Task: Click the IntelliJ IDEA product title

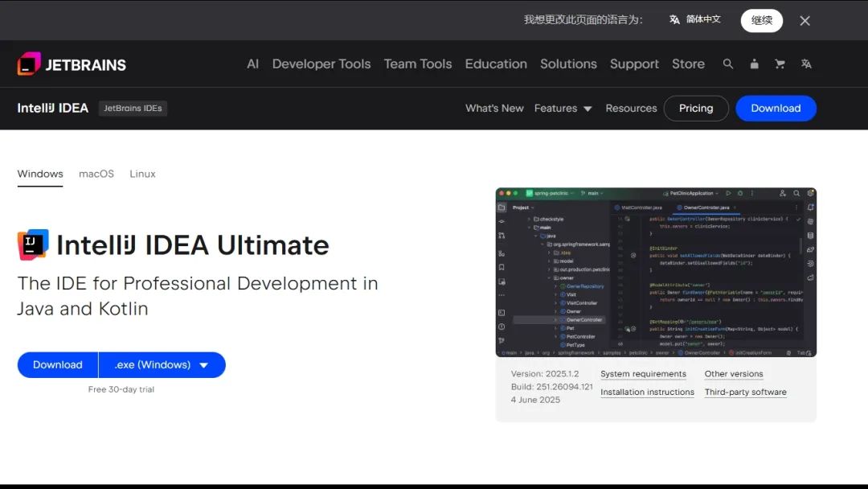Action: point(52,108)
